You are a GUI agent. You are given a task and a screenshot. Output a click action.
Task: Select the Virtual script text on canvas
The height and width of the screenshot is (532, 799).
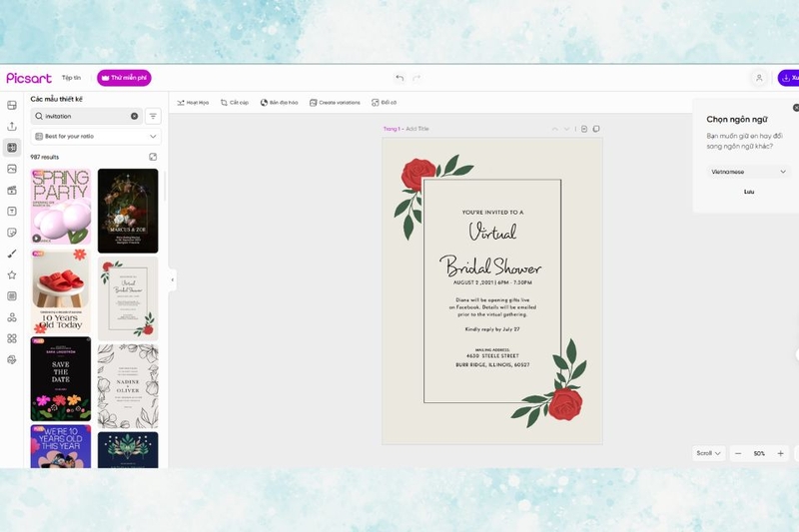pyautogui.click(x=492, y=232)
